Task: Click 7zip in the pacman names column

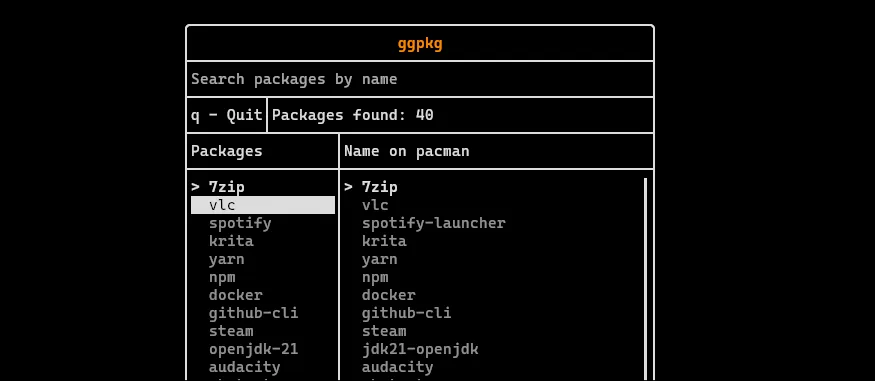Action: pyautogui.click(x=379, y=187)
